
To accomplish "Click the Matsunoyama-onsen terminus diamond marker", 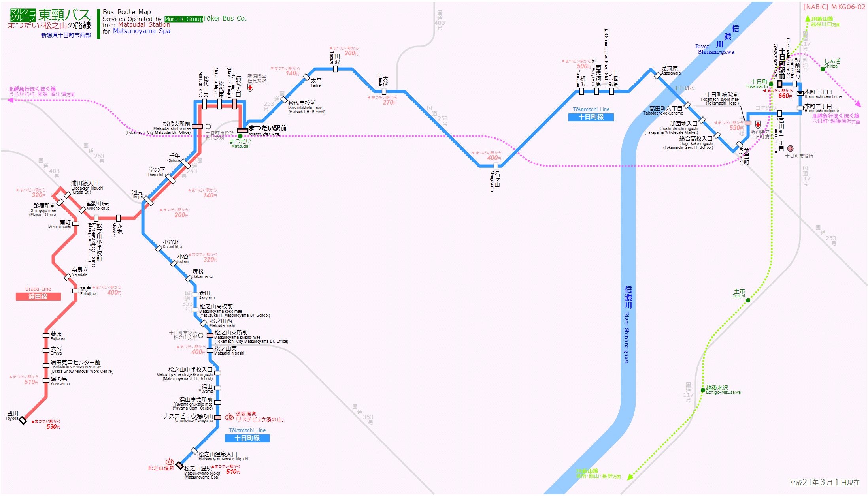I will [179, 465].
